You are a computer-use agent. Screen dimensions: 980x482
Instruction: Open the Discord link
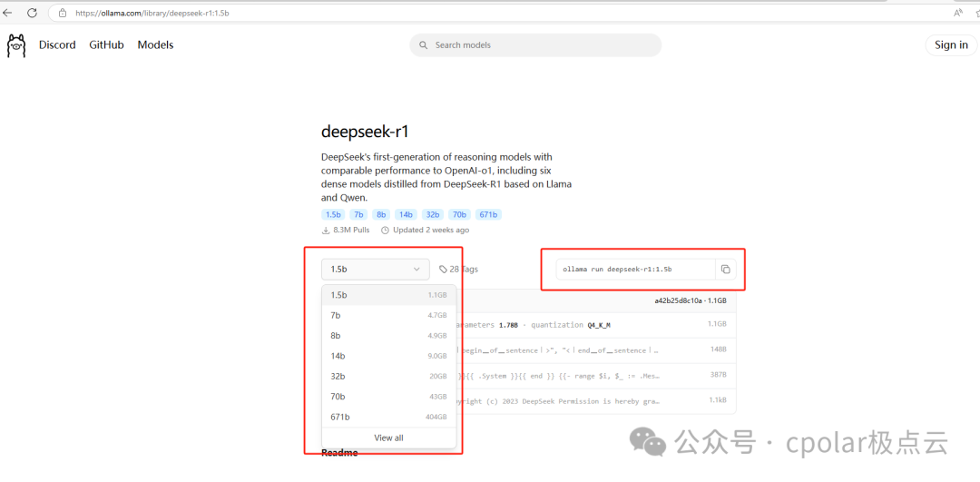point(57,45)
